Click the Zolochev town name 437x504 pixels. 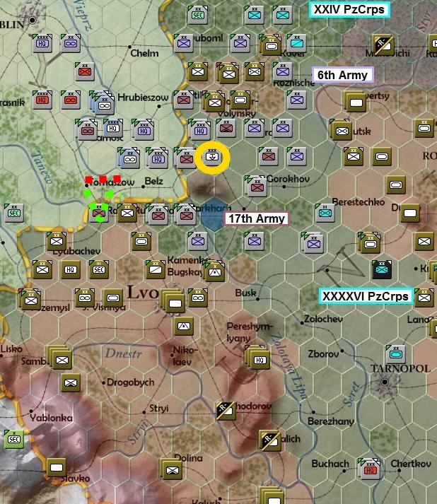[x=323, y=319]
